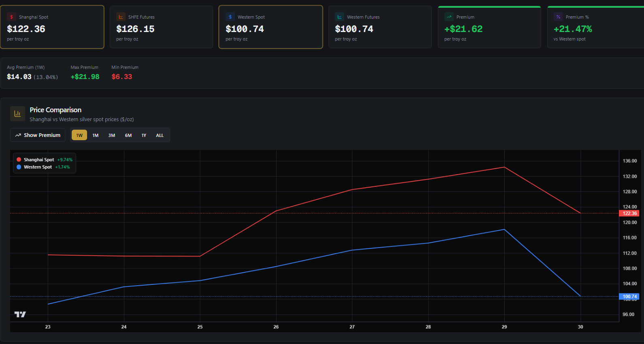Click the SHFE Futures chart icon
This screenshot has height=344, width=644.
coord(121,17)
